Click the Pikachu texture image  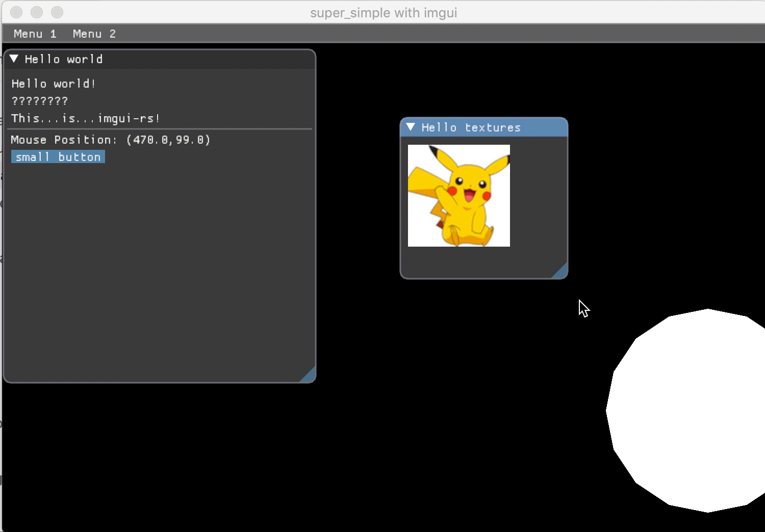(459, 196)
